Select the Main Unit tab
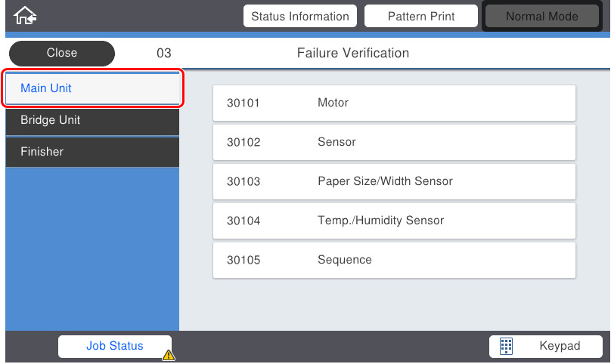The image size is (611, 364). [x=92, y=88]
